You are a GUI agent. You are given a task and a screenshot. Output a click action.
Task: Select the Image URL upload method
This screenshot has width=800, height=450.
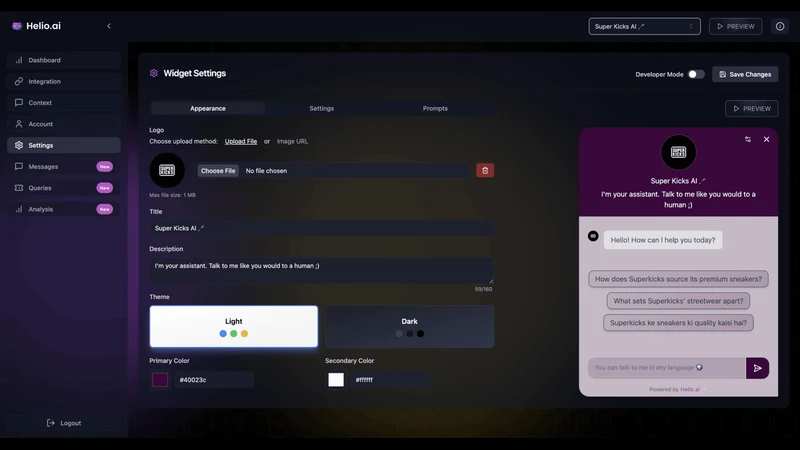coord(292,141)
